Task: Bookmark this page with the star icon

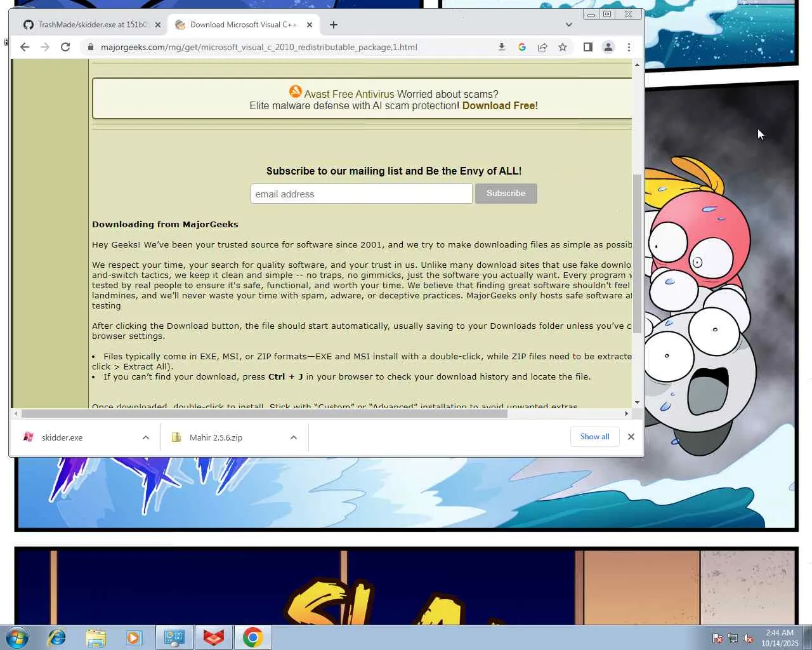Action: coord(563,47)
